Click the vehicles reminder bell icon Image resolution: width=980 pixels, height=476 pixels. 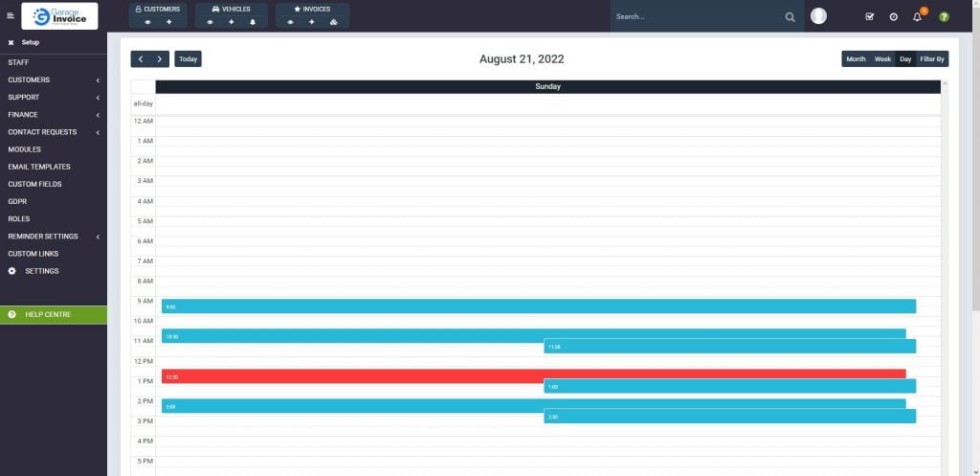tap(253, 21)
